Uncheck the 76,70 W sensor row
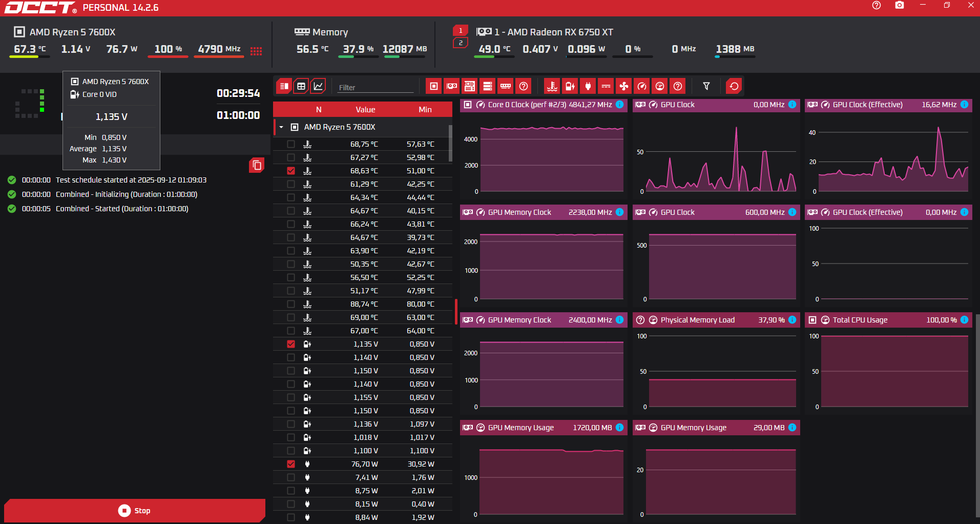This screenshot has height=524, width=980. [x=291, y=464]
